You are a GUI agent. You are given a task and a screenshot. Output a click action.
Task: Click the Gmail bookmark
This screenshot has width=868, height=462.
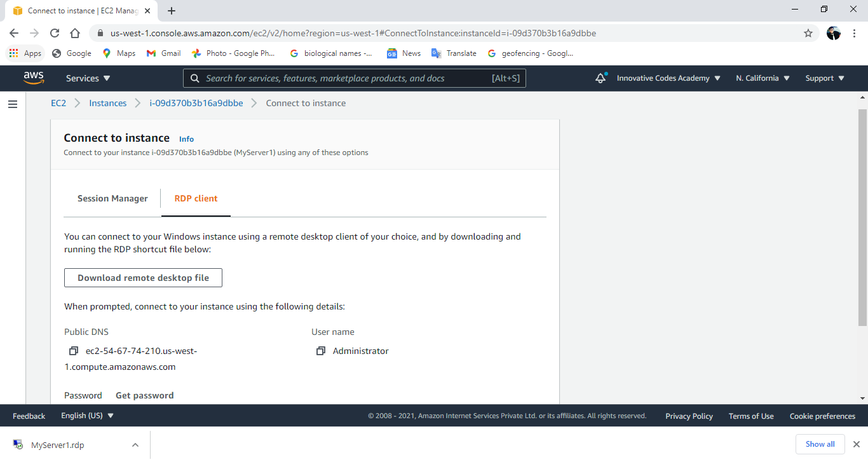[164, 53]
